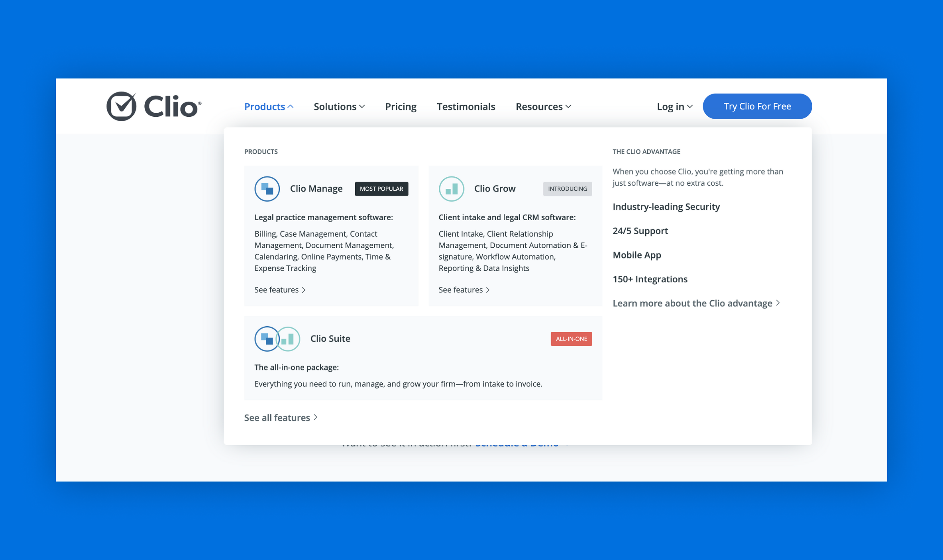Click the ALL-IN-ONE red badge
The height and width of the screenshot is (560, 943).
point(571,339)
